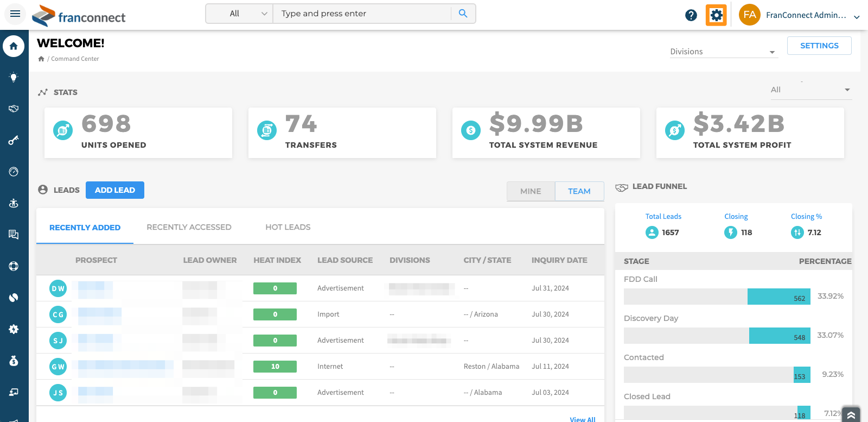
Task: Click the Add Lead button
Action: tap(115, 190)
